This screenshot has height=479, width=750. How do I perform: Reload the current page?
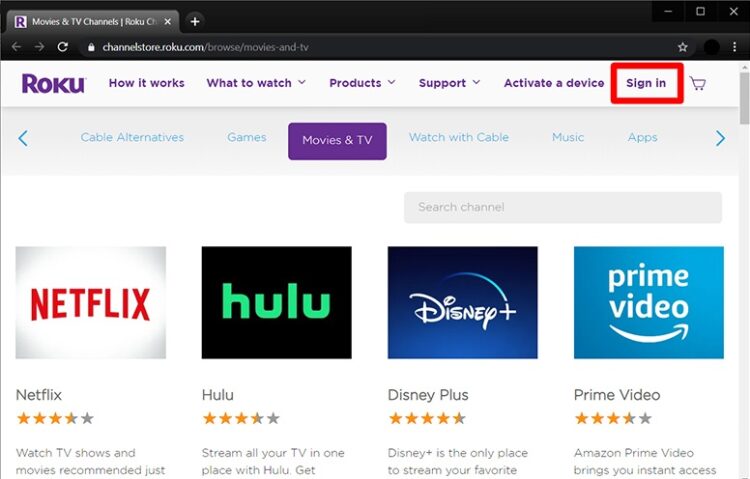62,47
